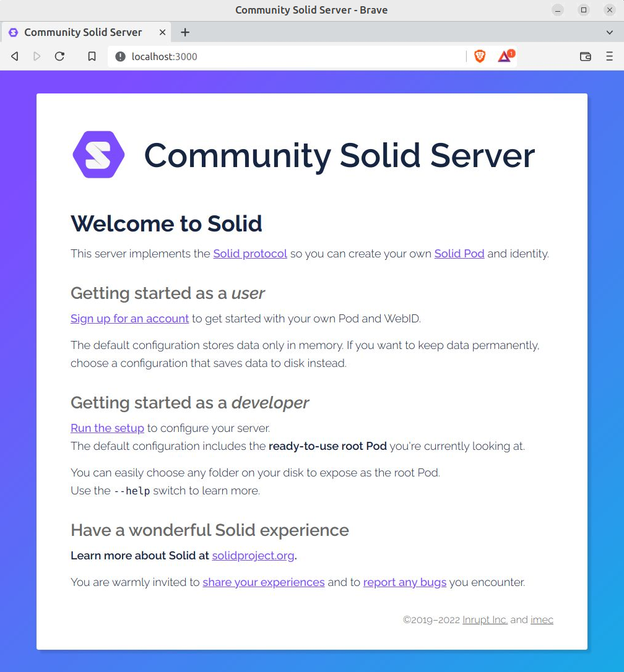
Task: Click the ready-to-use root Pod bold text
Action: [x=327, y=446]
